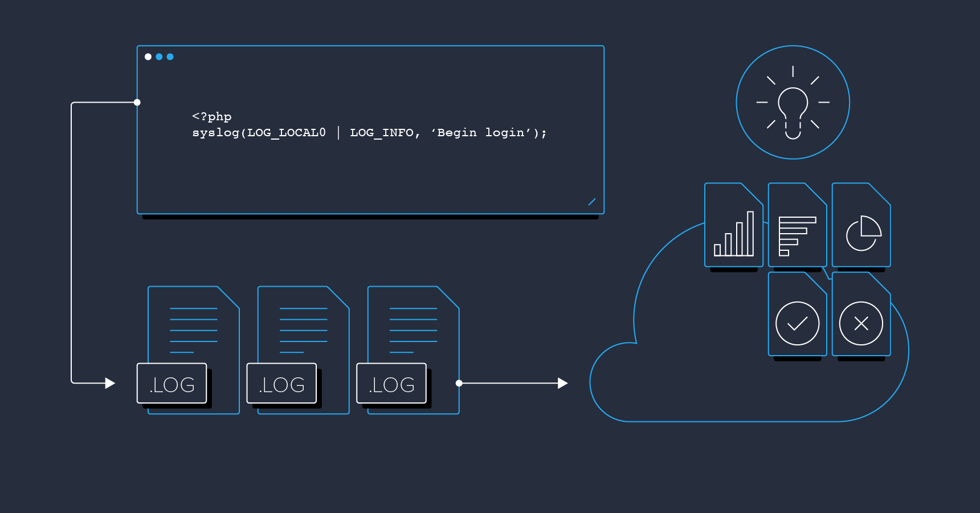
Task: Select the rightmost .LOG file label
Action: click(391, 384)
